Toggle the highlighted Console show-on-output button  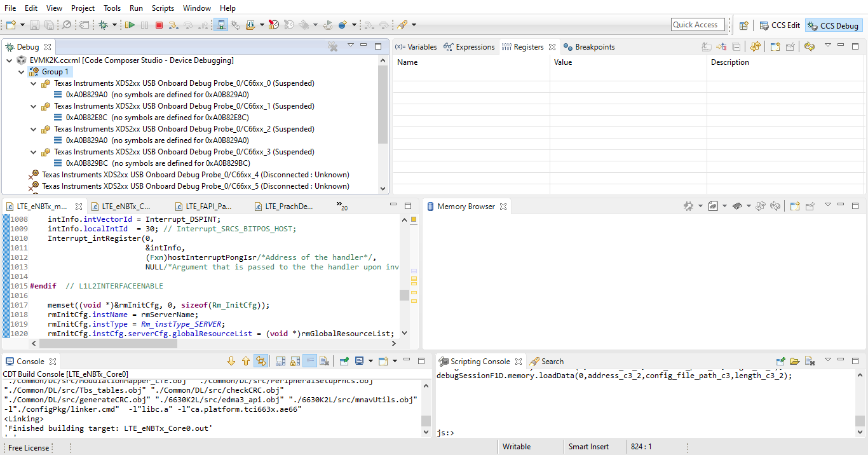pos(261,361)
